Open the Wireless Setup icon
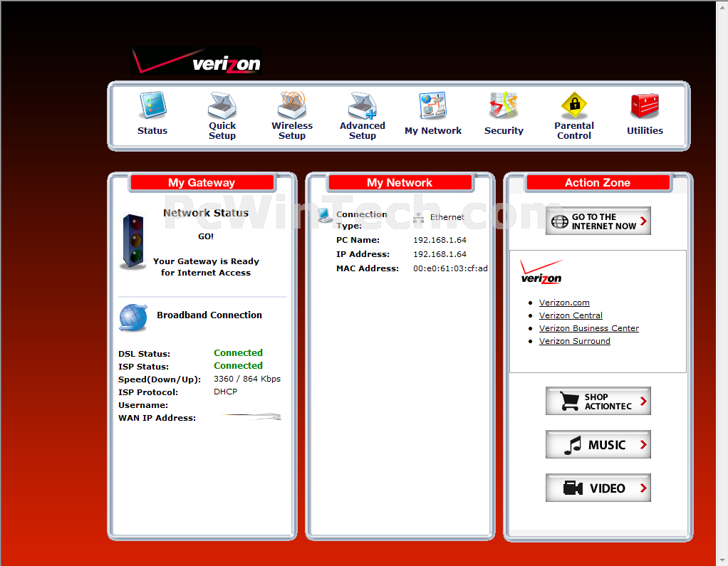The image size is (728, 566). click(x=292, y=105)
